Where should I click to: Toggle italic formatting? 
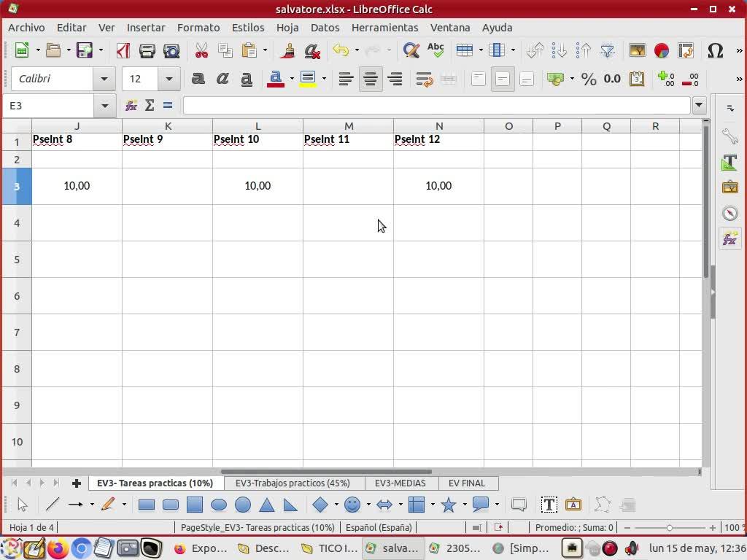(x=222, y=79)
